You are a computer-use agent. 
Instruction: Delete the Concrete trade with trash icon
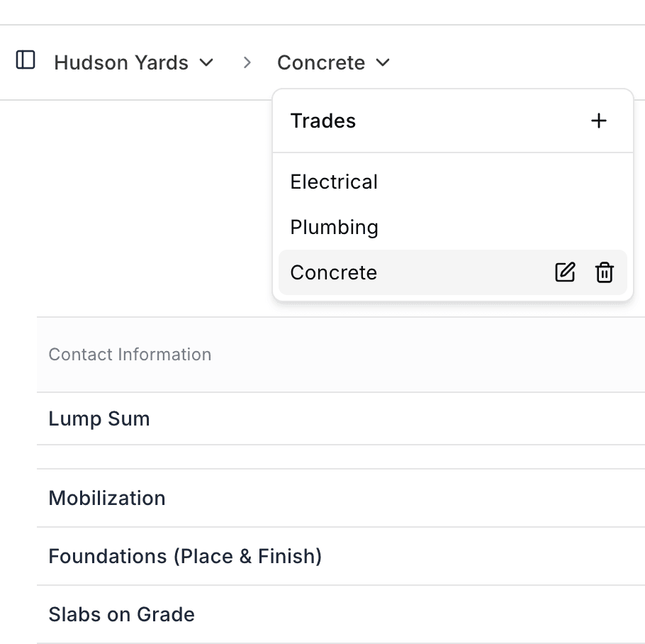click(x=605, y=272)
